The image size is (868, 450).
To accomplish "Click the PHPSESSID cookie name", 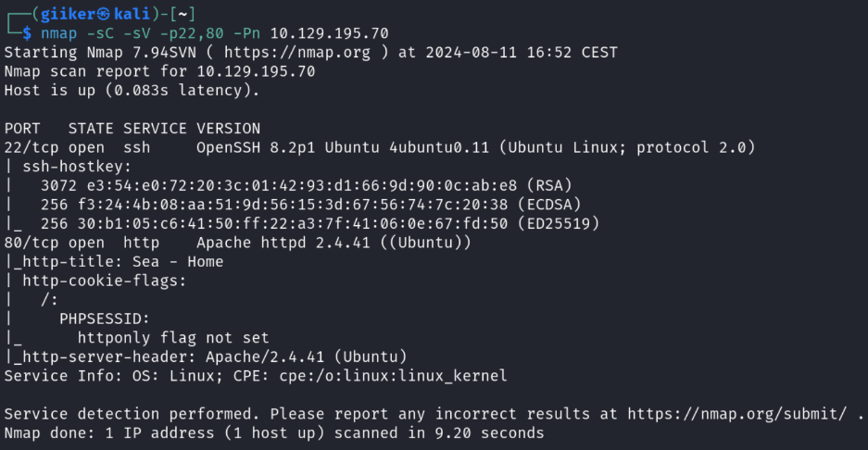I will pyautogui.click(x=105, y=319).
